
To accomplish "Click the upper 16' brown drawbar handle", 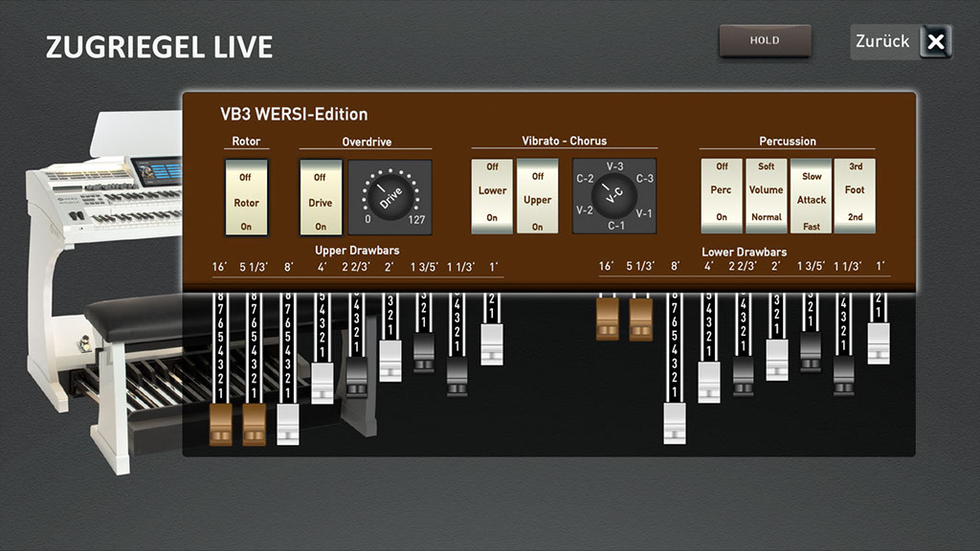I will pos(220,425).
